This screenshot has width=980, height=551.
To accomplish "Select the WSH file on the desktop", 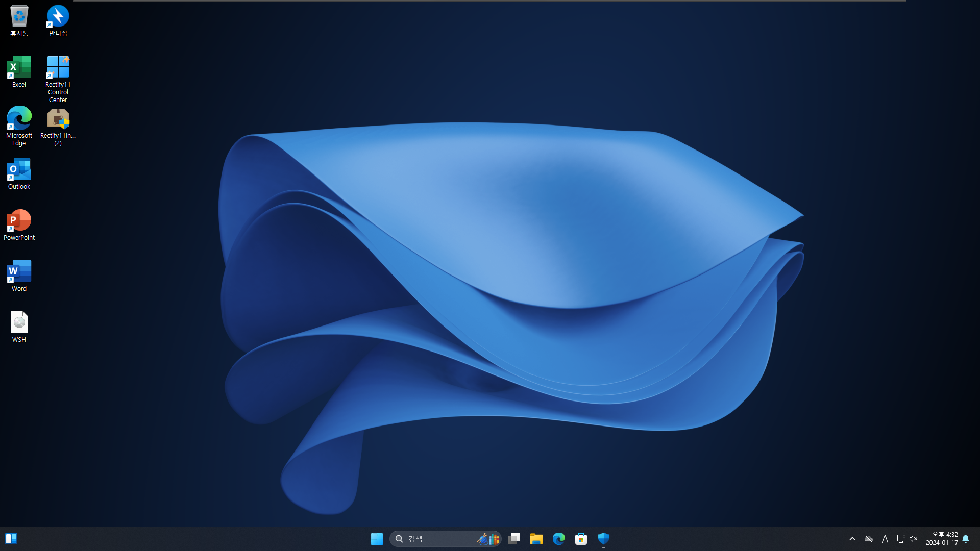I will coord(19,328).
